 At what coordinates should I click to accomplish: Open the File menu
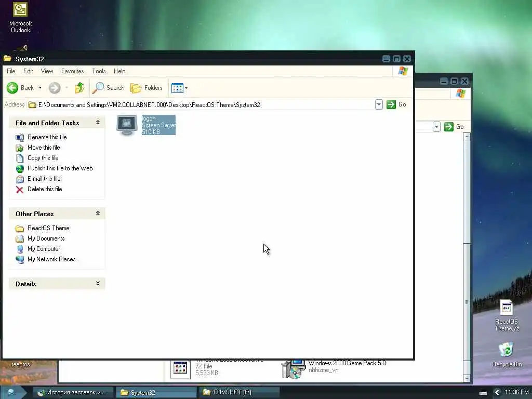pyautogui.click(x=11, y=71)
